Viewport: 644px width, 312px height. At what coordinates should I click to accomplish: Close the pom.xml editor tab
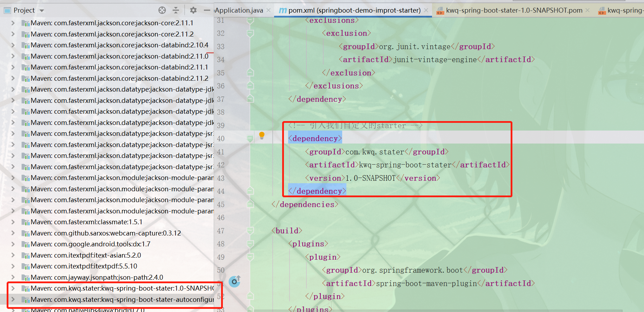(x=426, y=10)
